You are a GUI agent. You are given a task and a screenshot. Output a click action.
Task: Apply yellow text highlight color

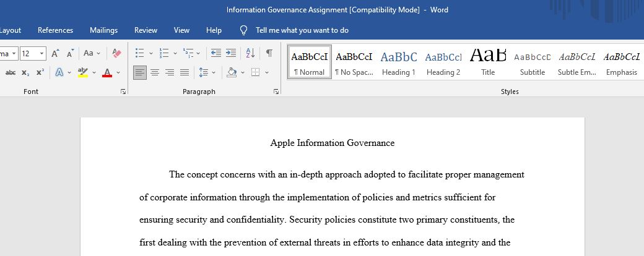83,72
